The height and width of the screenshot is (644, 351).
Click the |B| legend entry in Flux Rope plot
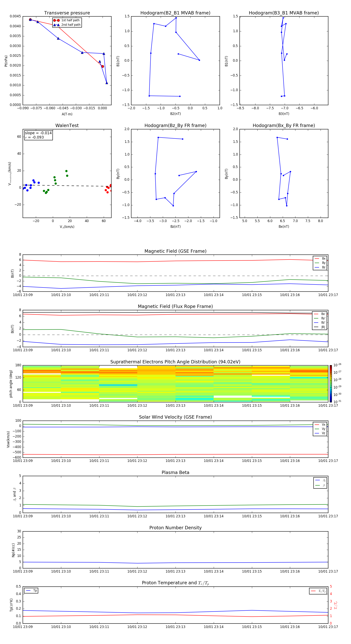click(320, 327)
